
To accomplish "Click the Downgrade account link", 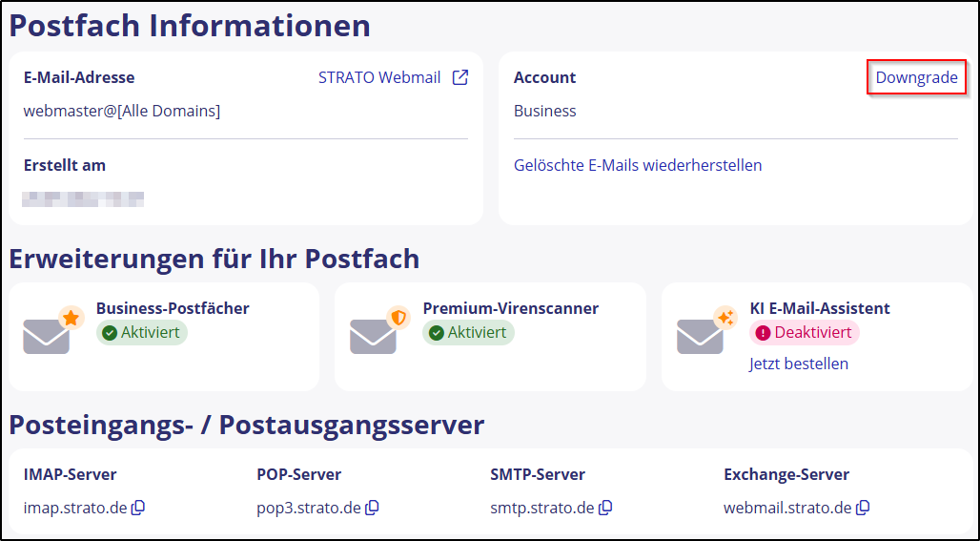I will coord(916,77).
